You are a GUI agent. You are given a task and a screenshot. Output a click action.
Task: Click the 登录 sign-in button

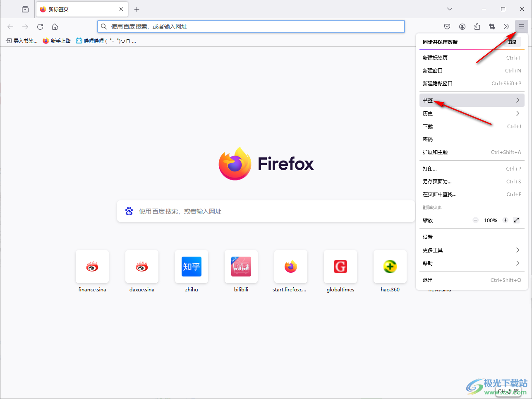pos(513,42)
